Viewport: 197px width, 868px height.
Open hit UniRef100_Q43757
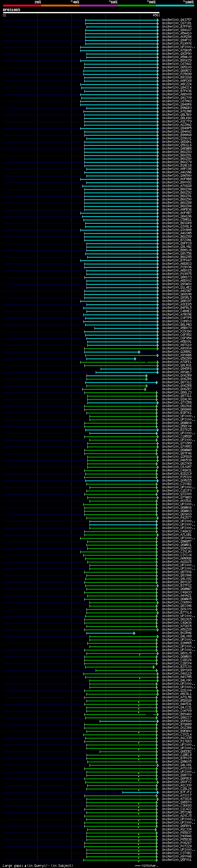coord(177,20)
